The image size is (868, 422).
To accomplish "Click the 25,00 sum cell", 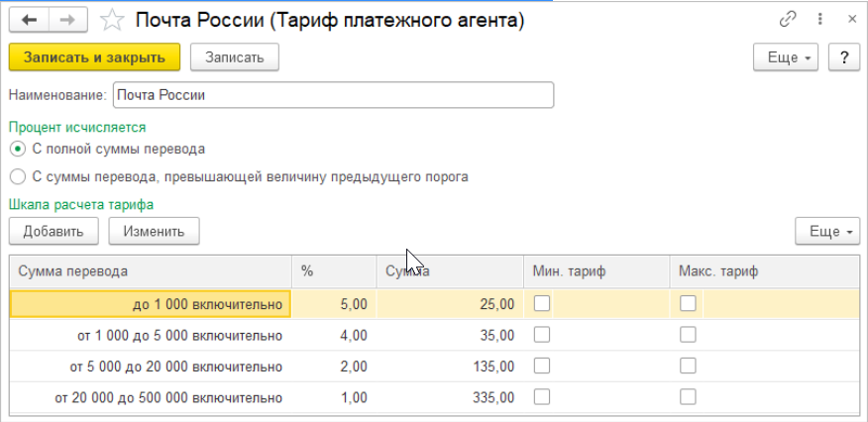I will (450, 304).
